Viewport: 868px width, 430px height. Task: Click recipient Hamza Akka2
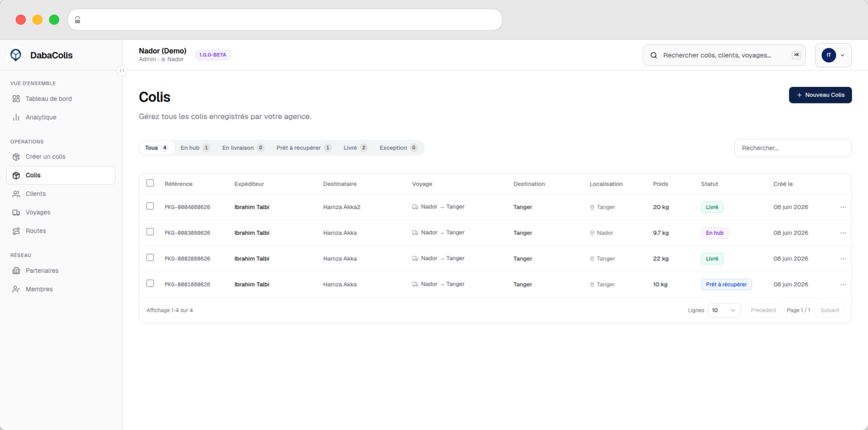tap(342, 207)
